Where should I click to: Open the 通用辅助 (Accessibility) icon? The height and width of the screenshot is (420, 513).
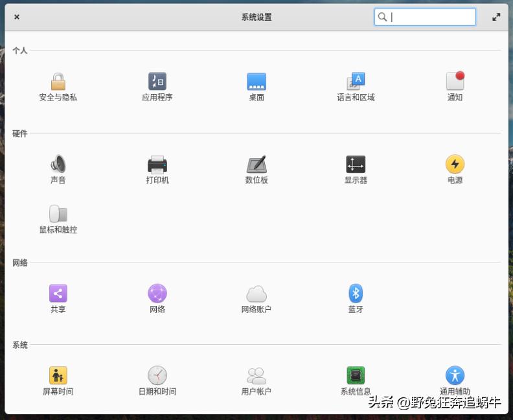point(455,375)
